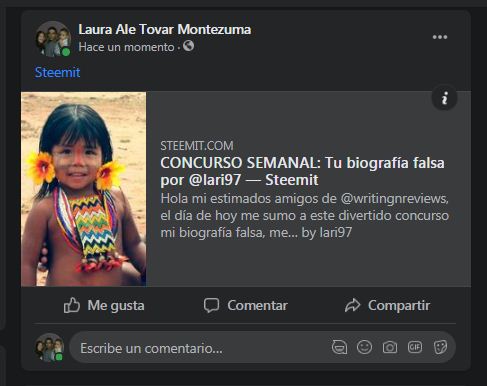
Task: Click the article preview description text
Action: coord(305,216)
